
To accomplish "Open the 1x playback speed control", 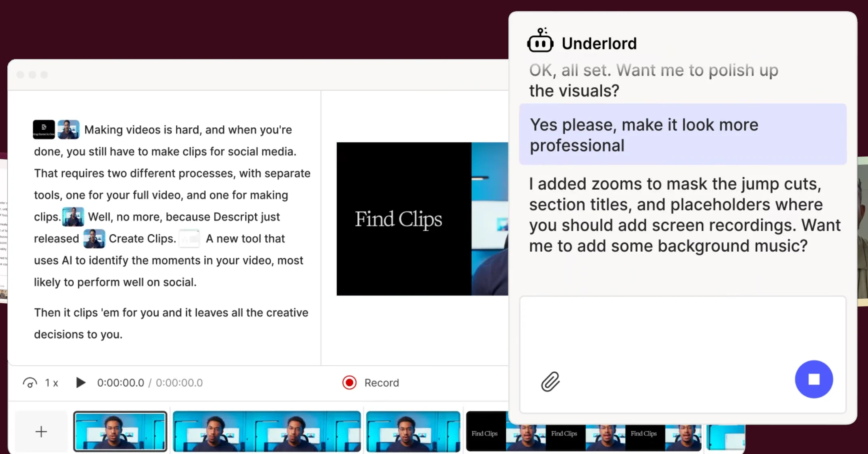I will (x=41, y=383).
